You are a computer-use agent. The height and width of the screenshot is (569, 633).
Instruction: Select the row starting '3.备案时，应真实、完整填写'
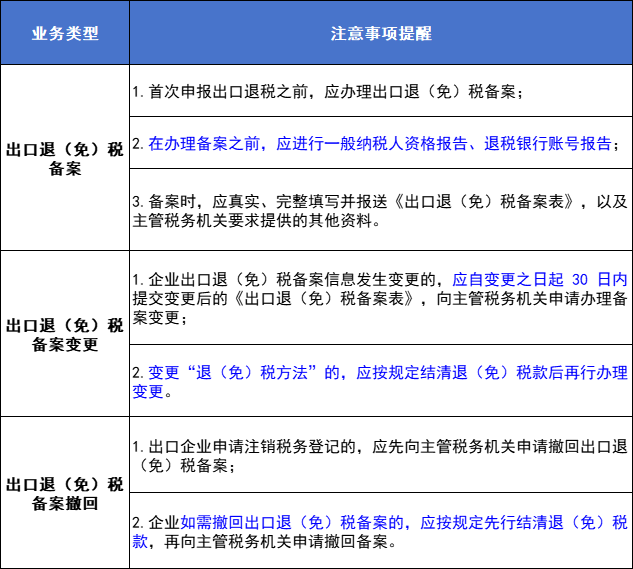pyautogui.click(x=381, y=210)
